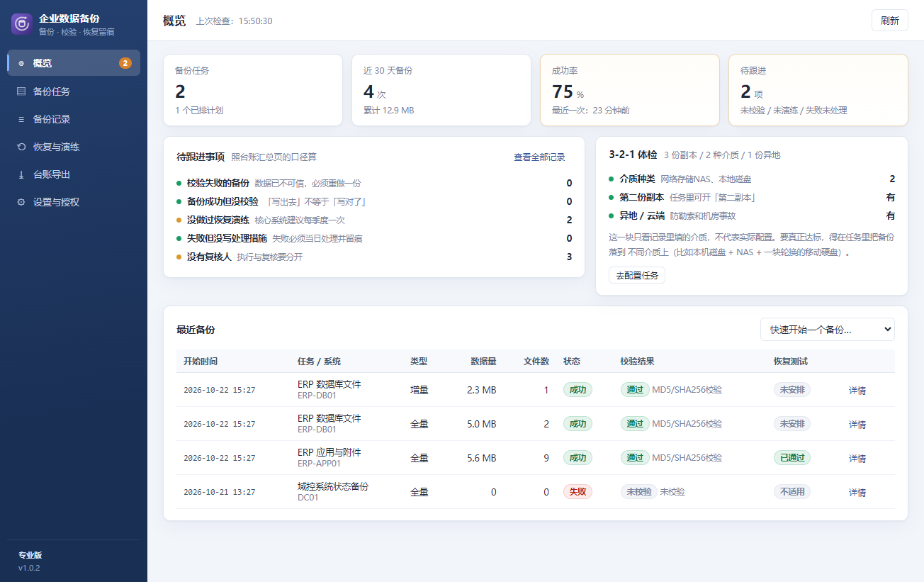Click the 设置与授权 gear icon

pos(21,202)
